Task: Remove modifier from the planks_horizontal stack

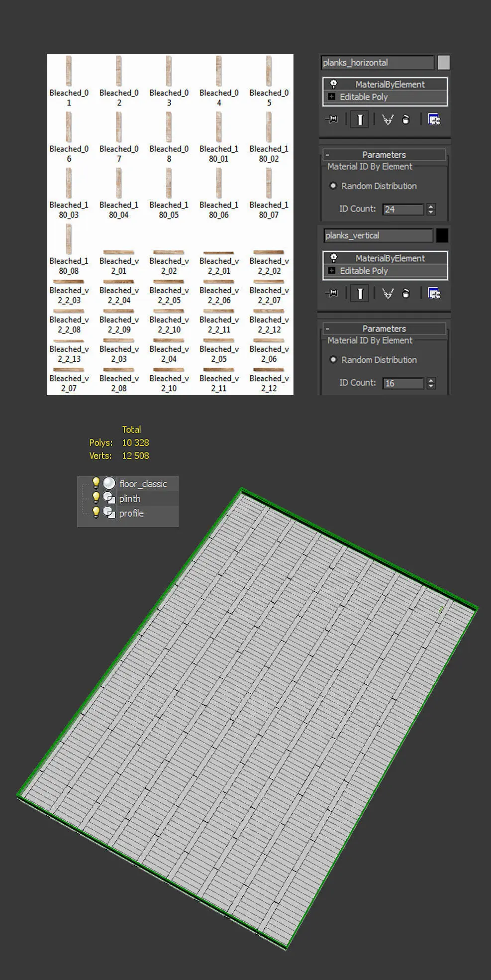Action: (406, 119)
